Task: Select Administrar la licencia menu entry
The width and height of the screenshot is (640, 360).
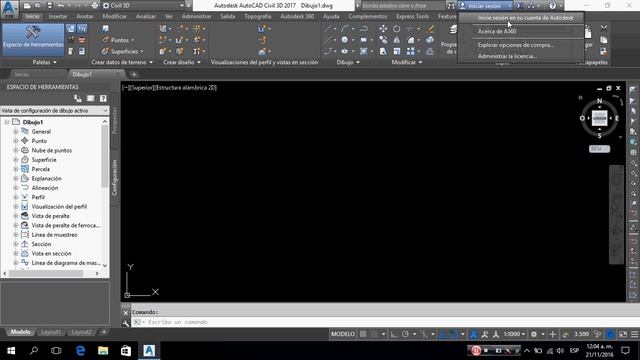Action: (507, 56)
